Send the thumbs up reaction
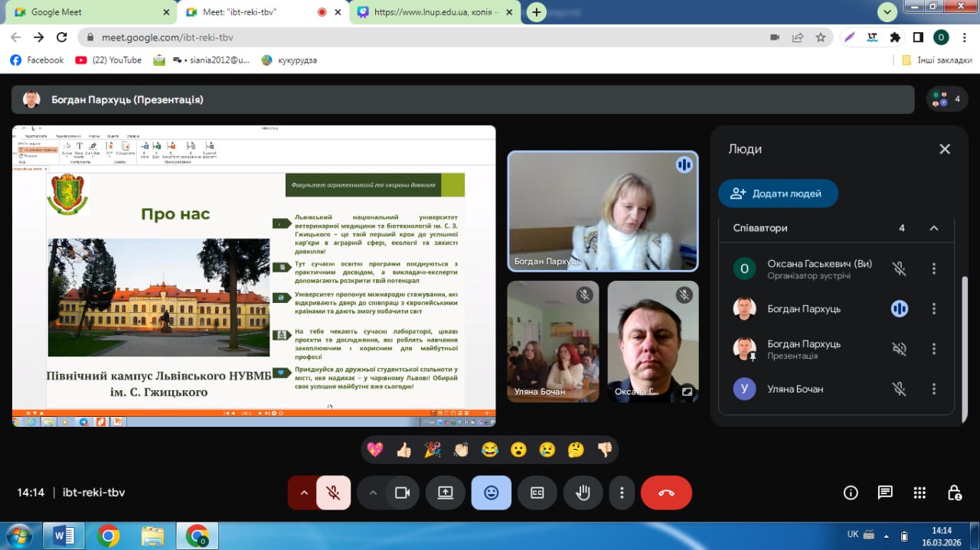 [403, 450]
